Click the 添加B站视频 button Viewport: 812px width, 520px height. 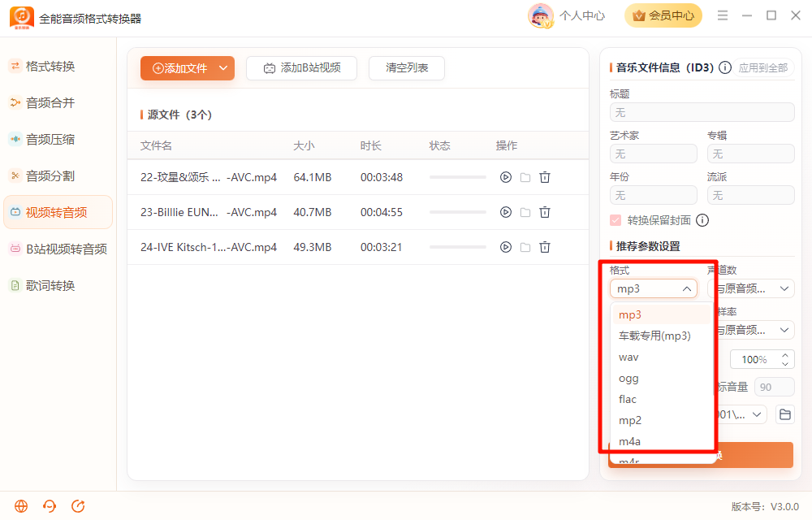301,68
